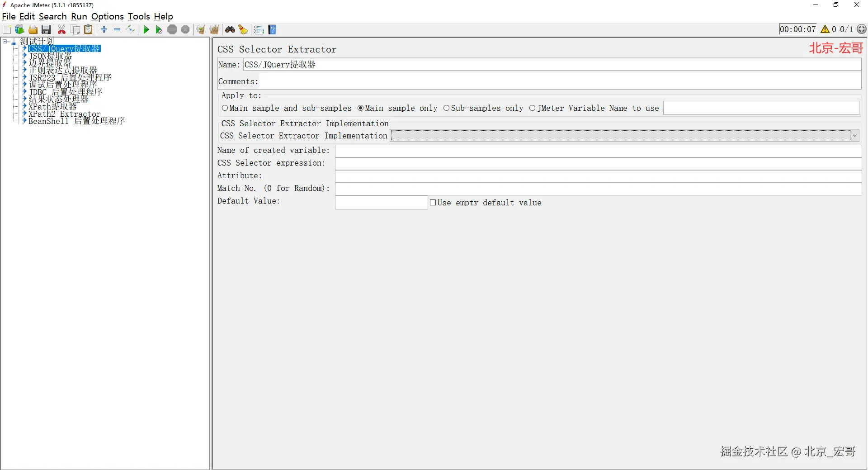This screenshot has width=868, height=470.
Task: Click the Toggle enable/disable arrows icon
Action: (130, 29)
